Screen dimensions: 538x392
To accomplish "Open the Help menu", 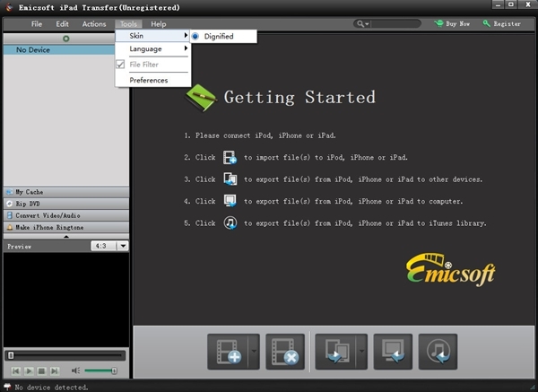I will pyautogui.click(x=159, y=24).
